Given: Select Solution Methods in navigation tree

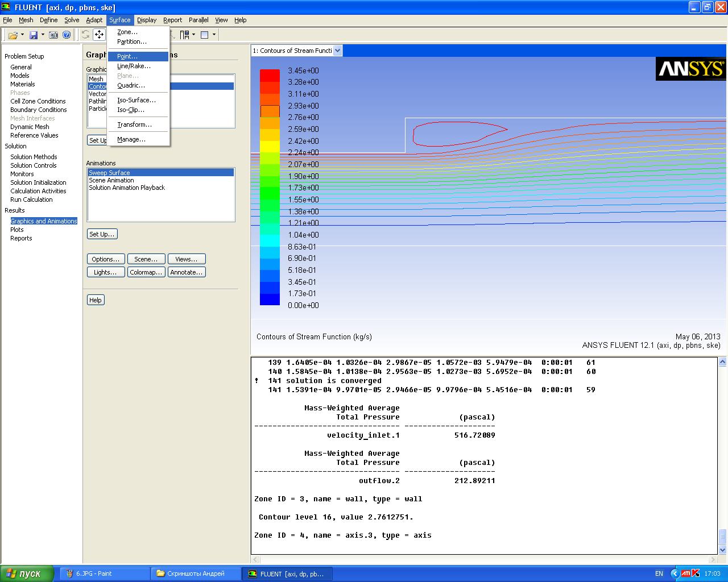Looking at the screenshot, I should coord(34,157).
